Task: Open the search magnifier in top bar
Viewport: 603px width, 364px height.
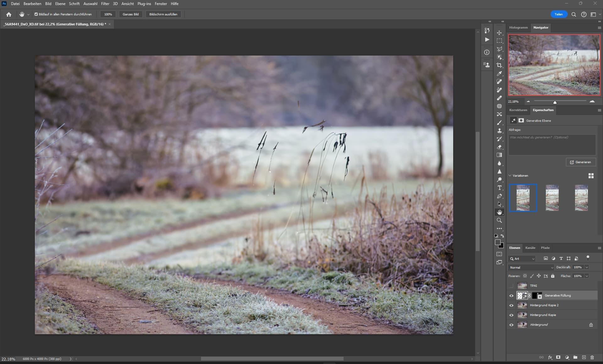Action: [x=573, y=14]
